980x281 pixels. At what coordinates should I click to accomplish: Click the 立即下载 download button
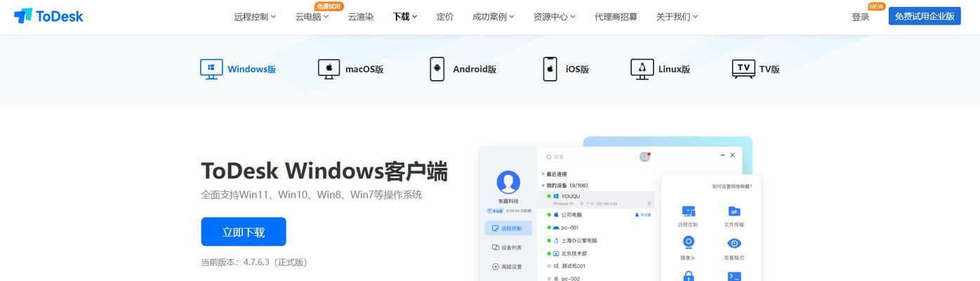[244, 232]
